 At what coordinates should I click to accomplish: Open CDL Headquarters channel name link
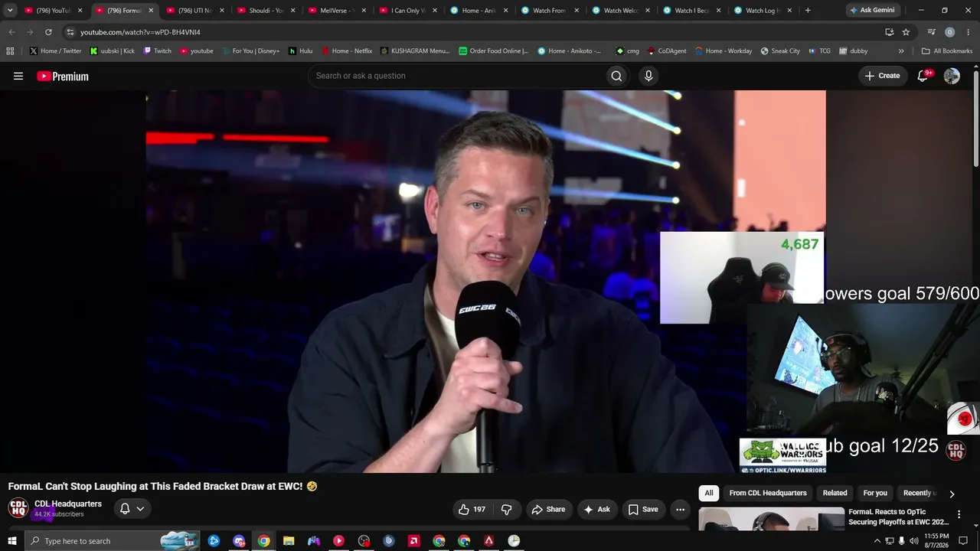point(68,504)
